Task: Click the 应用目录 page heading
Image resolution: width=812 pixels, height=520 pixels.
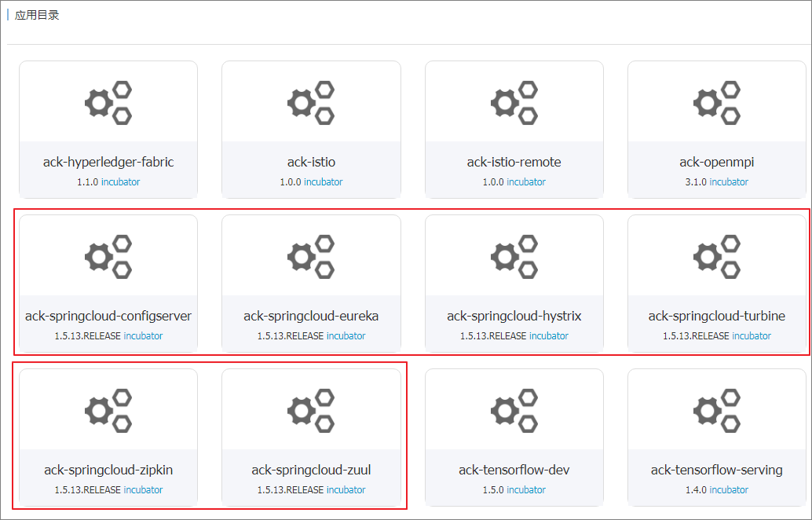Action: [x=37, y=15]
